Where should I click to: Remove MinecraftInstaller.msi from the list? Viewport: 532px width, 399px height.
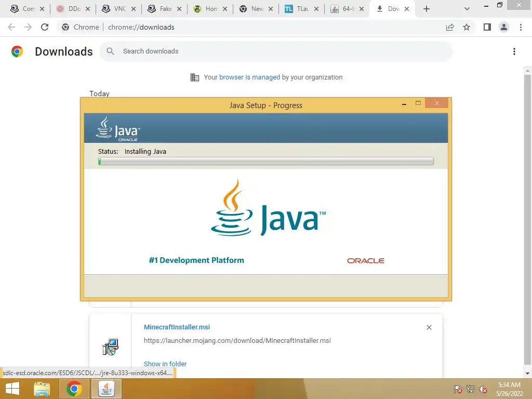(429, 327)
